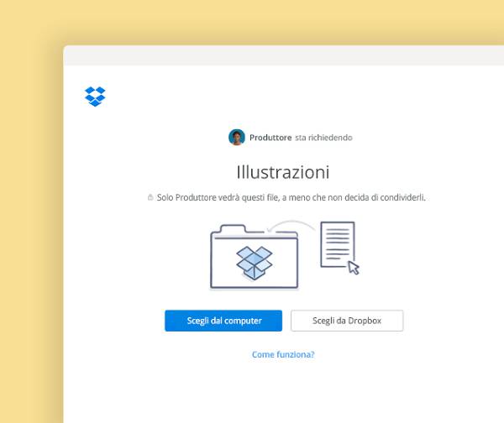Click the Produttore requester name
Image resolution: width=504 pixels, height=423 pixels.
(270, 138)
